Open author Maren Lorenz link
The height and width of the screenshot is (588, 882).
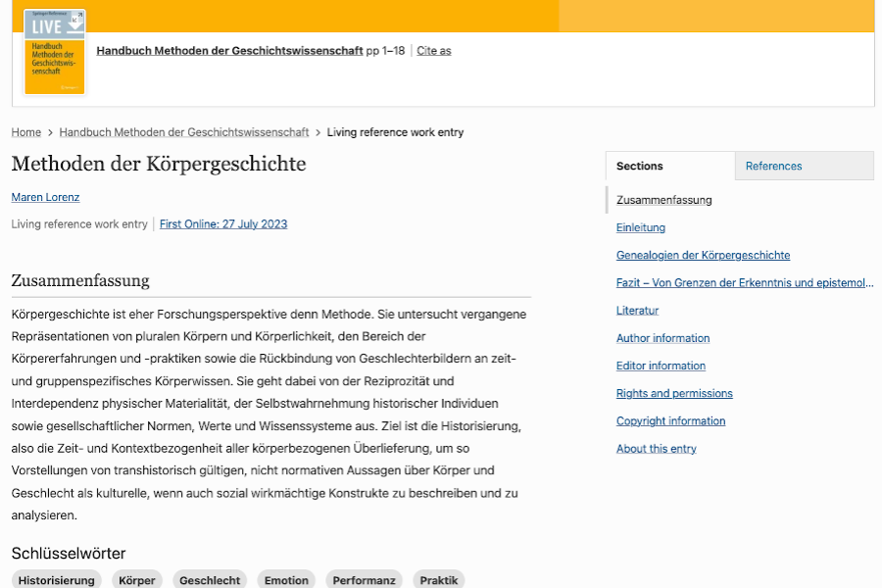tap(45, 197)
